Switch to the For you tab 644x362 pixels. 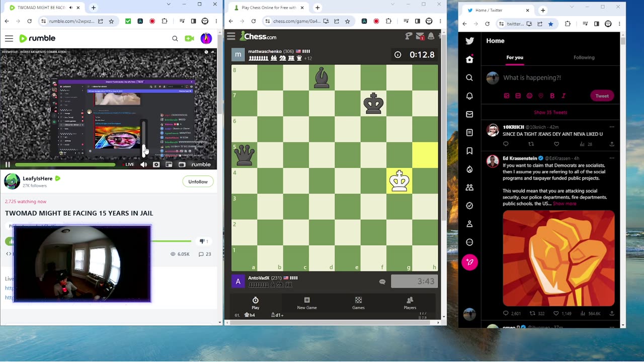pyautogui.click(x=515, y=57)
